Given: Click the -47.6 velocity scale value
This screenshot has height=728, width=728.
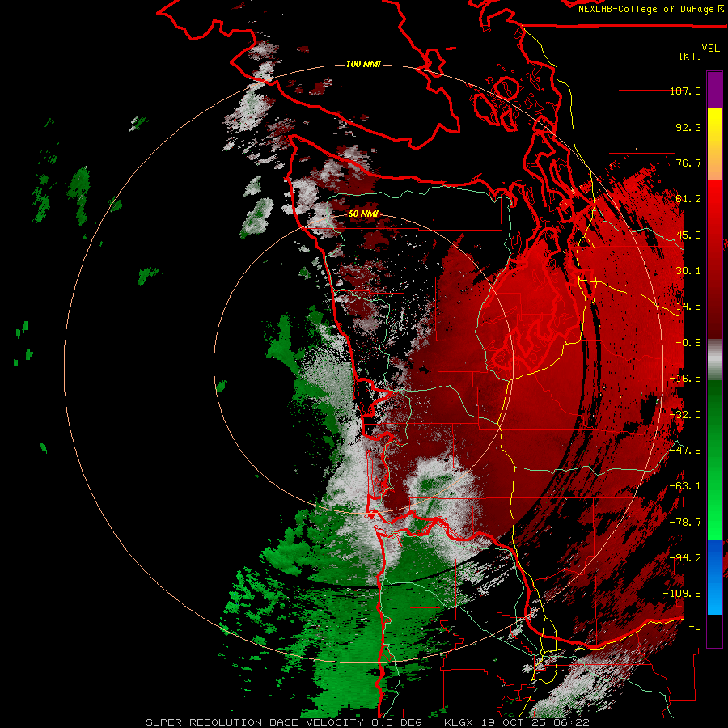Looking at the screenshot, I should click(x=685, y=451).
